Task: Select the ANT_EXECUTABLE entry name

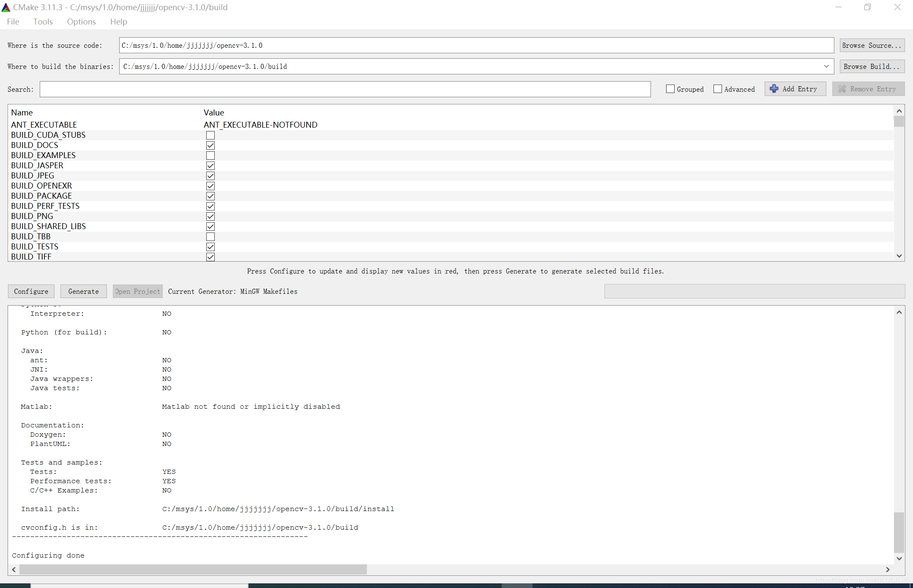Action: [x=44, y=125]
